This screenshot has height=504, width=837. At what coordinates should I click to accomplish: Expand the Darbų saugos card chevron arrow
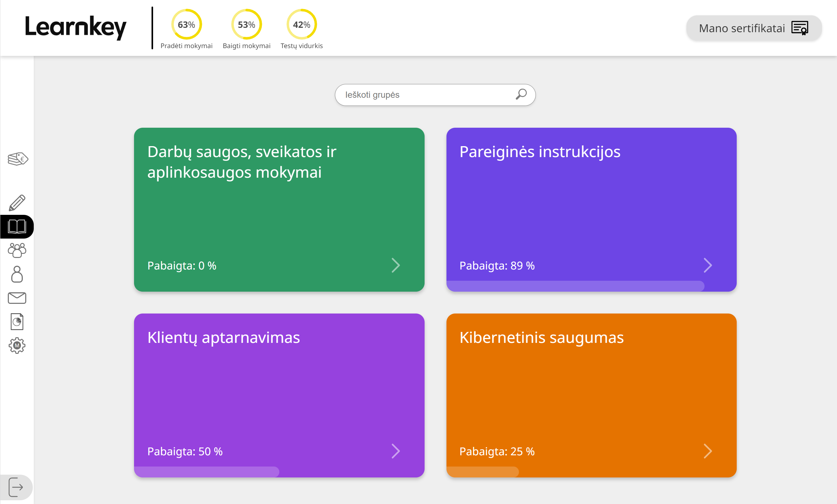coord(396,265)
